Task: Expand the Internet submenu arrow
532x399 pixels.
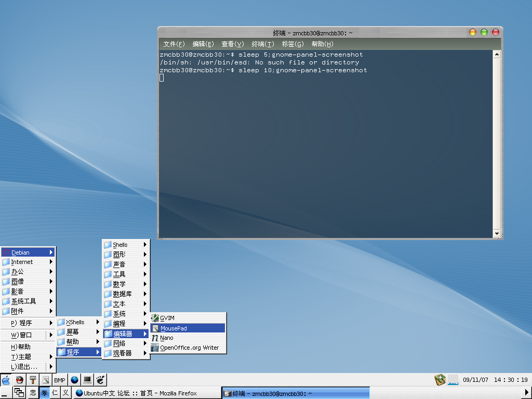Action: tap(51, 262)
